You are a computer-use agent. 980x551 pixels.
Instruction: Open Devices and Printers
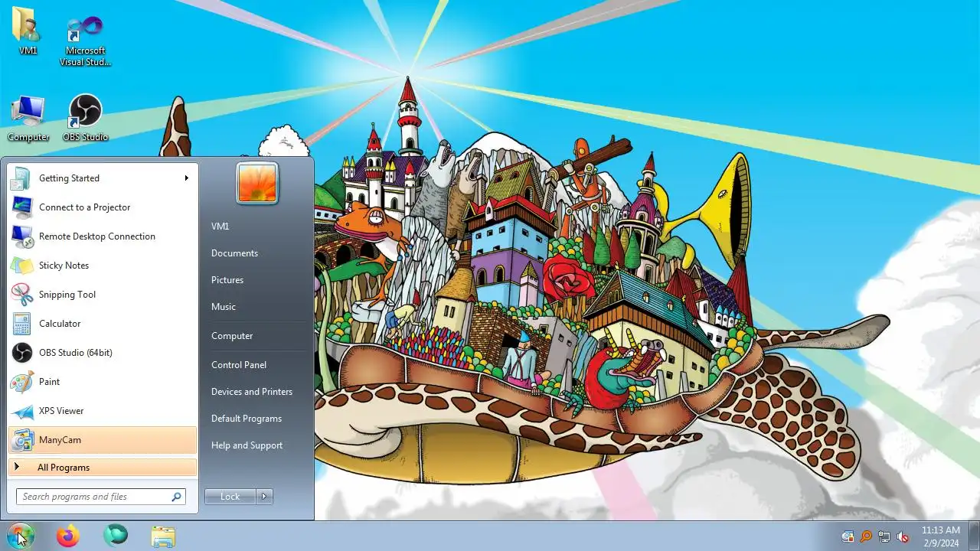coord(252,392)
